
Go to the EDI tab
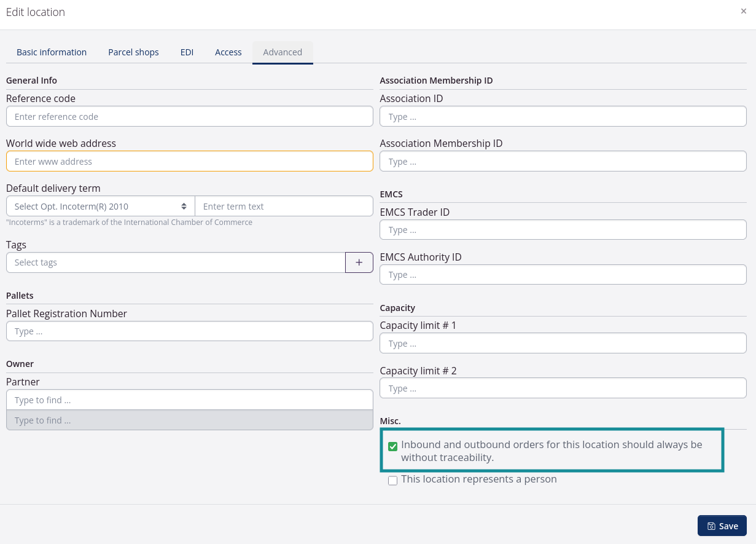coord(187,52)
